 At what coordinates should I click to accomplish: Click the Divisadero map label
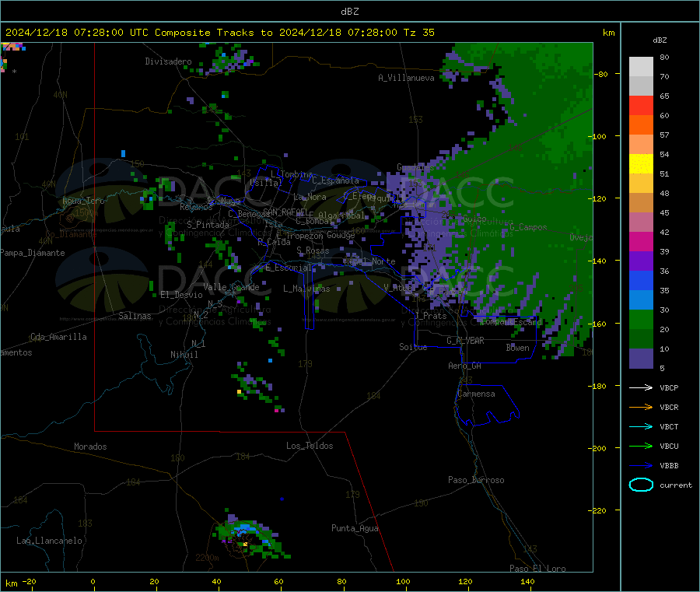(x=168, y=61)
